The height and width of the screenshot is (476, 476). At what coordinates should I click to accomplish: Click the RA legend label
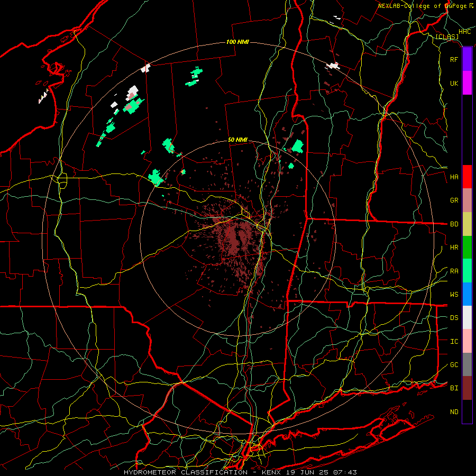454,271
